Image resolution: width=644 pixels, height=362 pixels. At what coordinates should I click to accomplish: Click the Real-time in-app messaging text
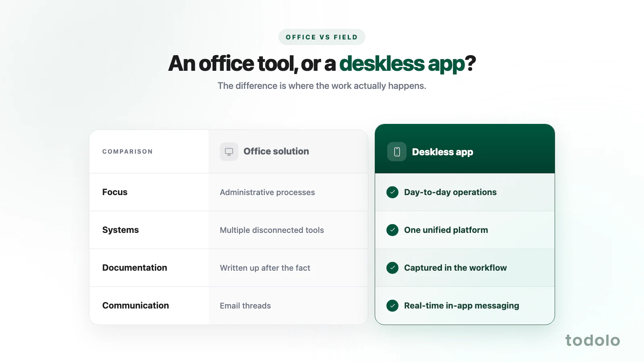[x=462, y=306]
